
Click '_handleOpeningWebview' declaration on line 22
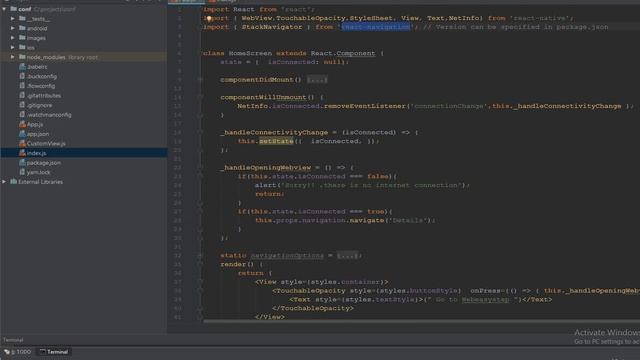(265, 167)
